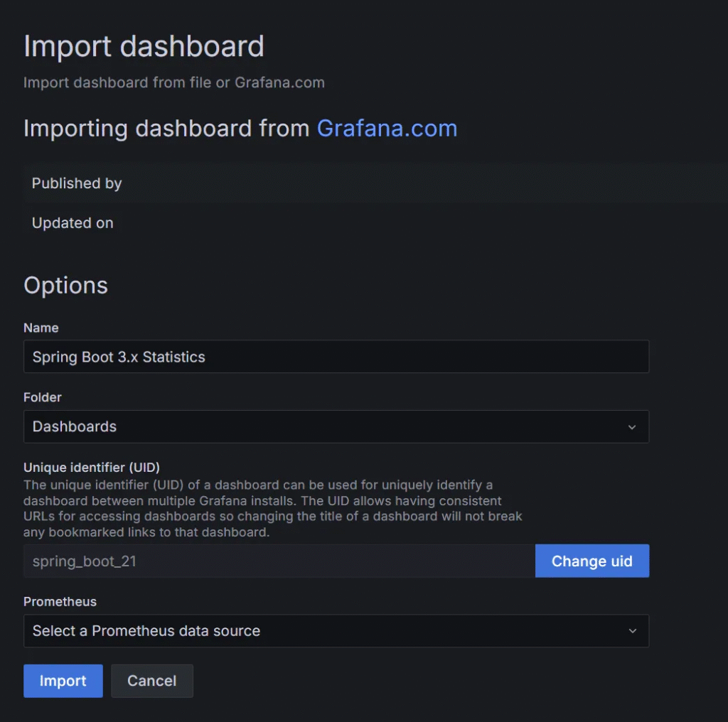Click the Unique identifier (UID) label
Screen dimensions: 728x722
[x=92, y=468]
